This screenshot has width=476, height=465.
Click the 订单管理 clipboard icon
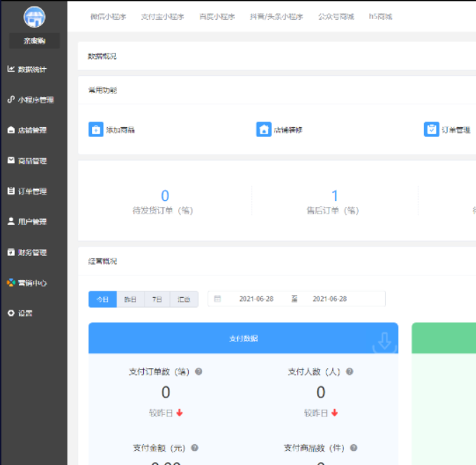pos(431,129)
